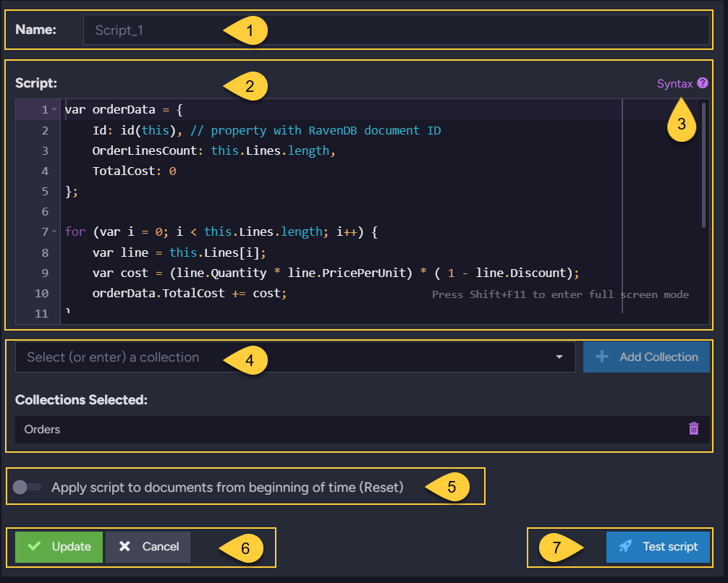Click code line 'TotalCost: 0'

click(x=134, y=171)
